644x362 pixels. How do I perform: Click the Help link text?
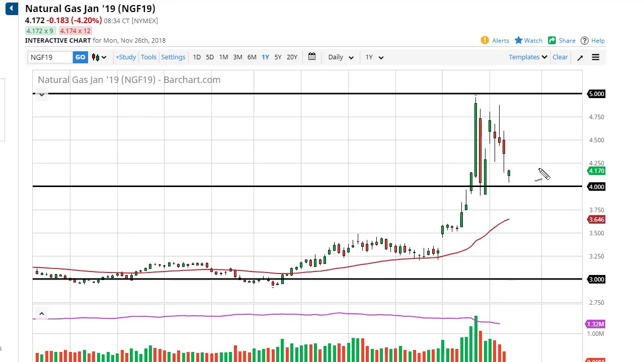click(x=598, y=41)
